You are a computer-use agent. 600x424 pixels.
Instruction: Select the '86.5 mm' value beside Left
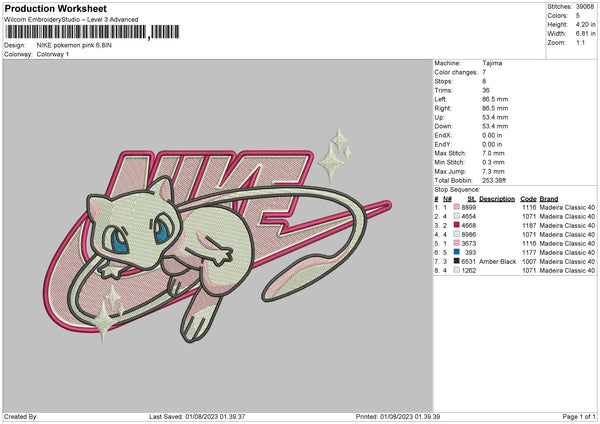point(495,99)
